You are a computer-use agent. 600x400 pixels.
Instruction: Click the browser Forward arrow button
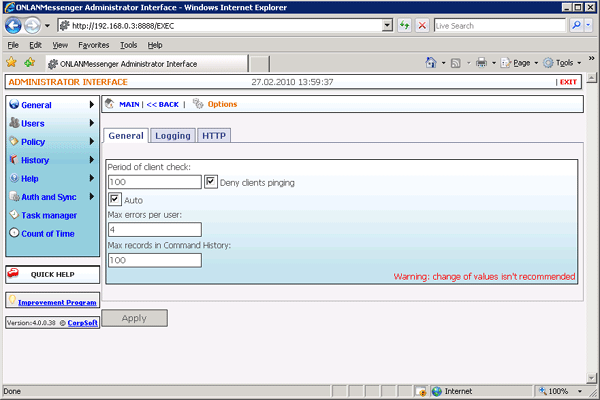pyautogui.click(x=32, y=26)
